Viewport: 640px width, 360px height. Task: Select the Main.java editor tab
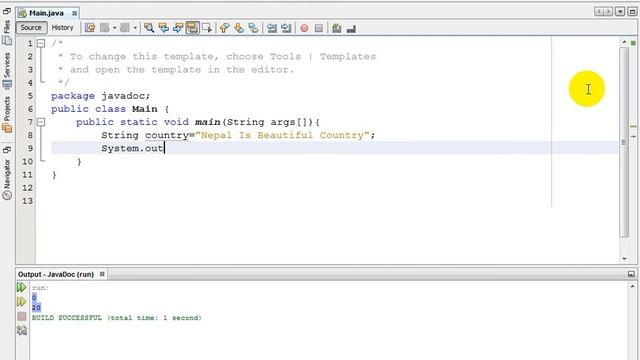46,13
